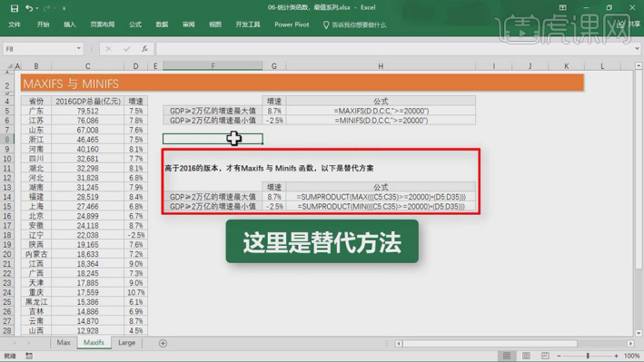Image resolution: width=644 pixels, height=362 pixels.
Task: Click the zoom in plus button
Action: [616, 356]
